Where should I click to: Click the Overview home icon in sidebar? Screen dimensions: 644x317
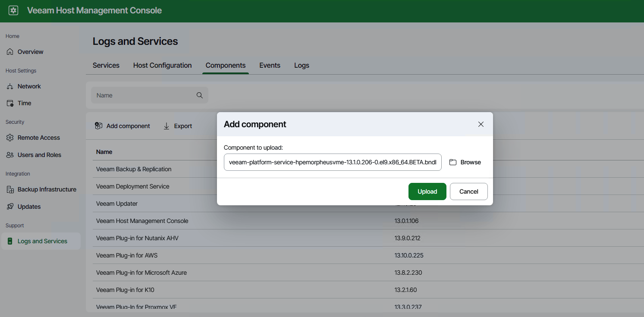(x=10, y=52)
